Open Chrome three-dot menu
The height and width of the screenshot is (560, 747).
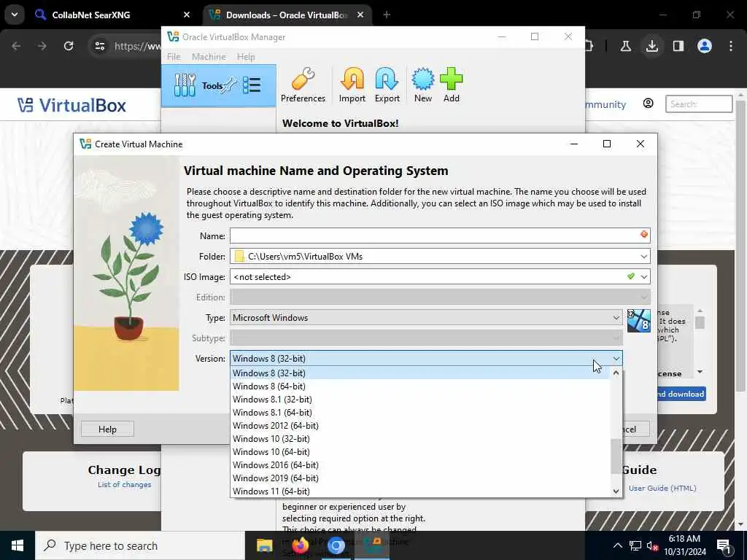click(x=731, y=46)
